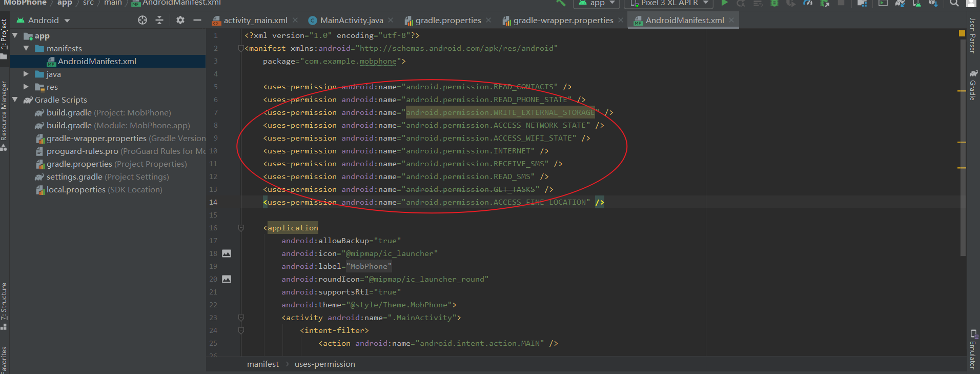
Task: Toggle the Gradle side tool window
Action: point(972,85)
